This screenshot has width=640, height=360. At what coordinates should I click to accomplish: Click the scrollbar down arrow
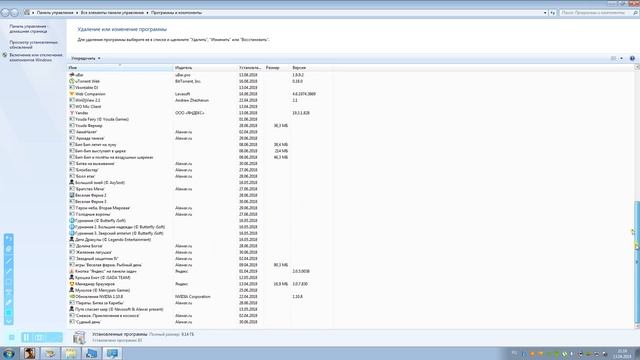637,326
